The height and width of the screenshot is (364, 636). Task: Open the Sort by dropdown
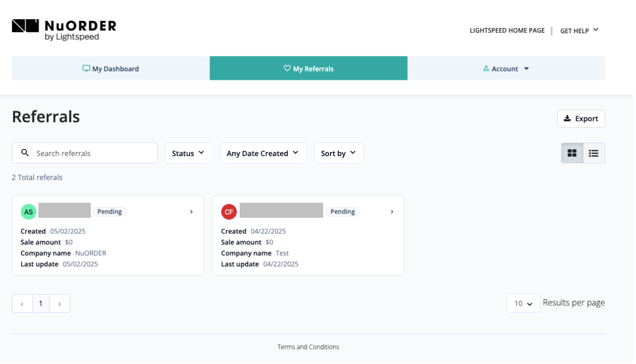coord(339,153)
